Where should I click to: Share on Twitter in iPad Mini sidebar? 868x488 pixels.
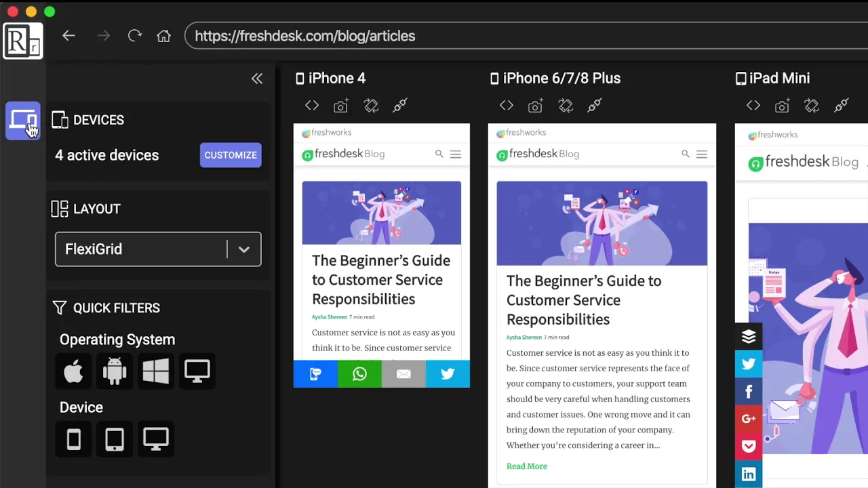coord(749,364)
